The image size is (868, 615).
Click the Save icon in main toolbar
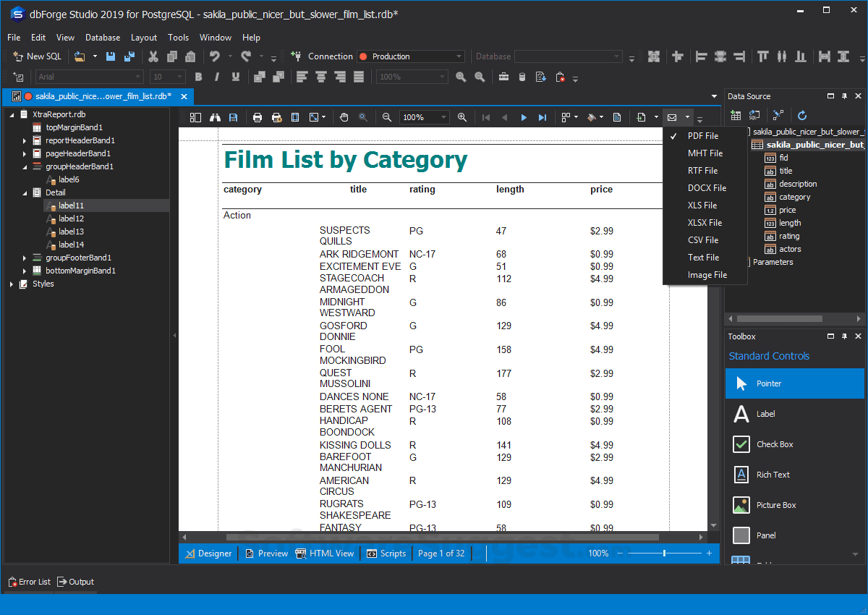[111, 56]
